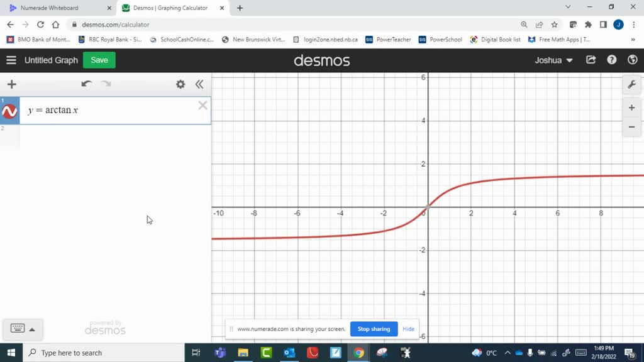Open the PowerTeacher bookmark
Image resolution: width=644 pixels, height=362 pixels.
[x=388, y=40]
